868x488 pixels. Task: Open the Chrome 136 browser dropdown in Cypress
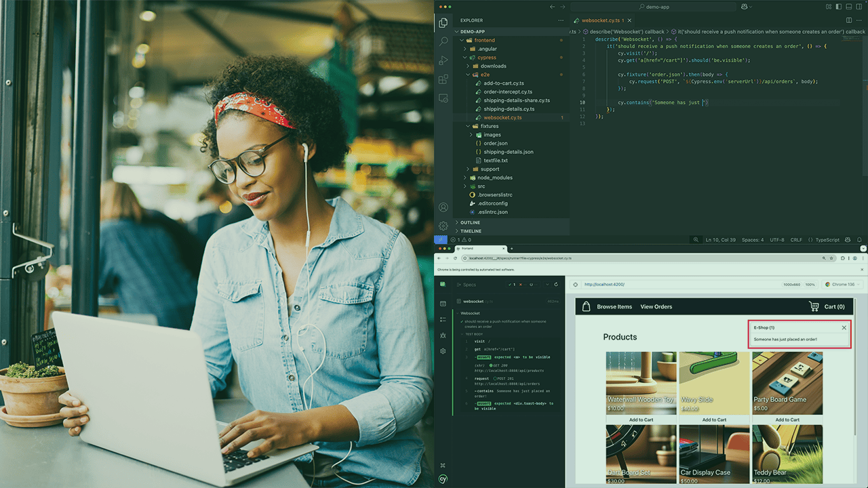(x=842, y=285)
